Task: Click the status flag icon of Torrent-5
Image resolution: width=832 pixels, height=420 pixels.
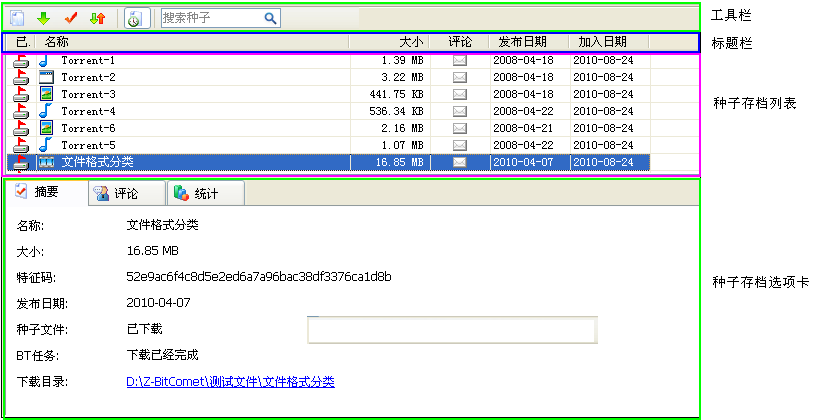Action: pos(21,145)
